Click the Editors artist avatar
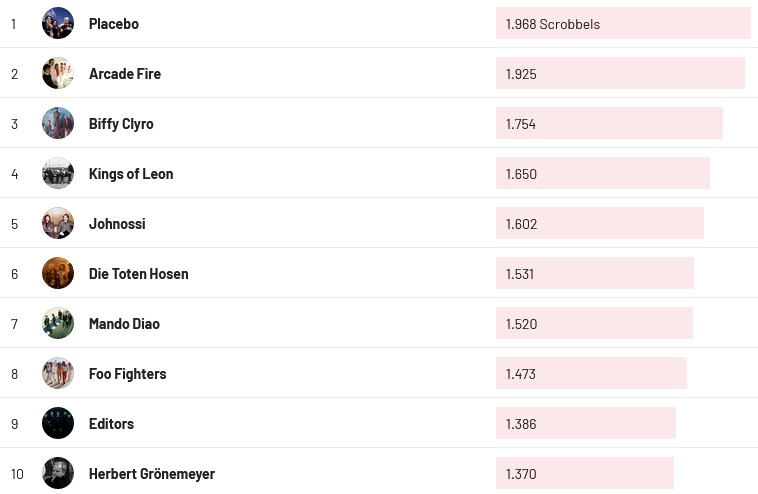Viewport: 758px width, 494px height. click(x=58, y=423)
